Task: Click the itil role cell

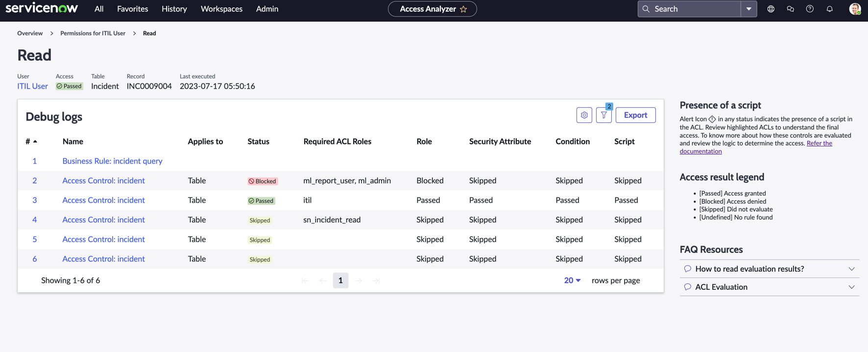Action: pyautogui.click(x=307, y=200)
